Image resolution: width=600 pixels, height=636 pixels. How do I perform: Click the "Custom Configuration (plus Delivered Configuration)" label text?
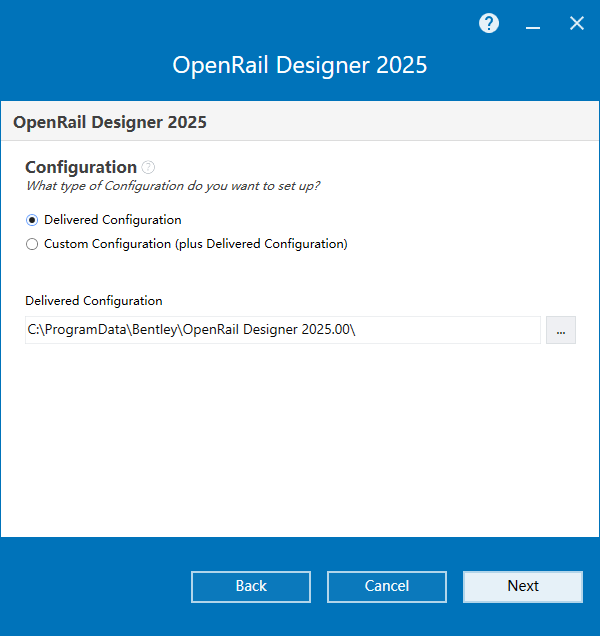pos(195,244)
